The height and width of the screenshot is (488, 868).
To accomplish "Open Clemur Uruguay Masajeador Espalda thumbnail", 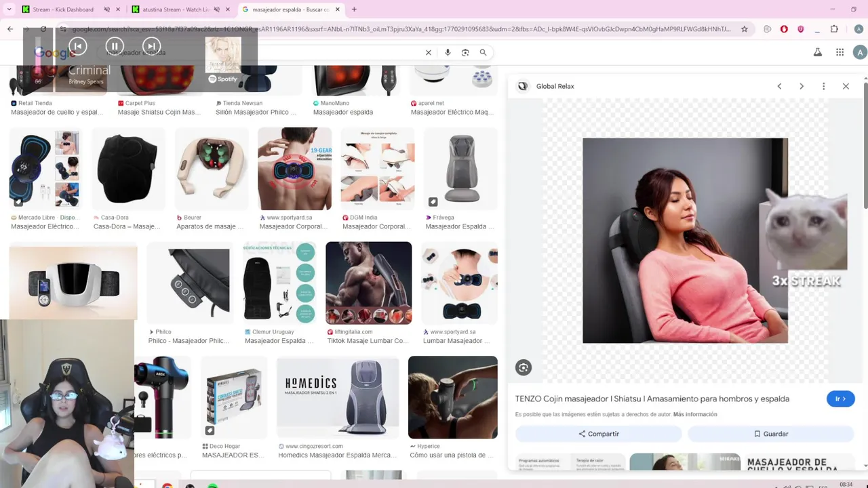I will tap(279, 283).
